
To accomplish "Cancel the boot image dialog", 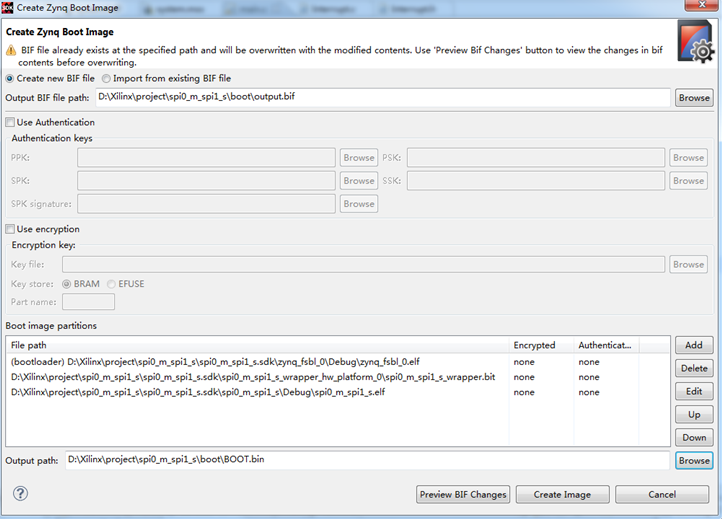I will pyautogui.click(x=662, y=495).
